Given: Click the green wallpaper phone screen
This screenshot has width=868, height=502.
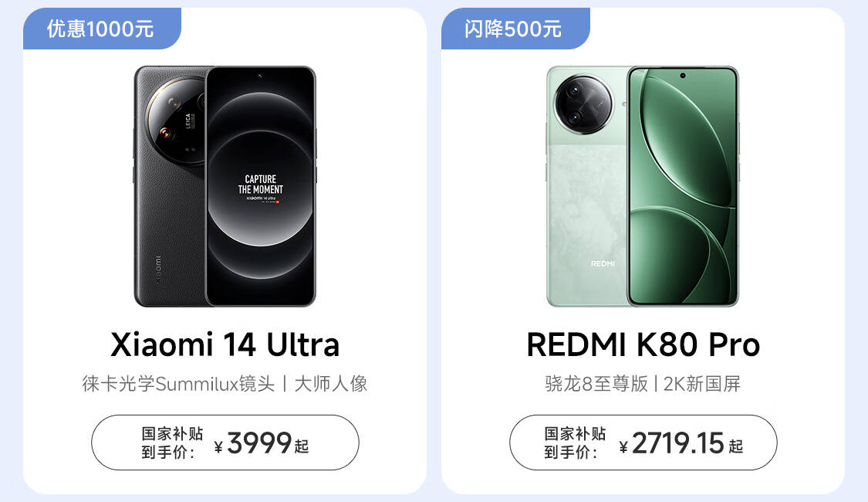Looking at the screenshot, I should point(683,186).
